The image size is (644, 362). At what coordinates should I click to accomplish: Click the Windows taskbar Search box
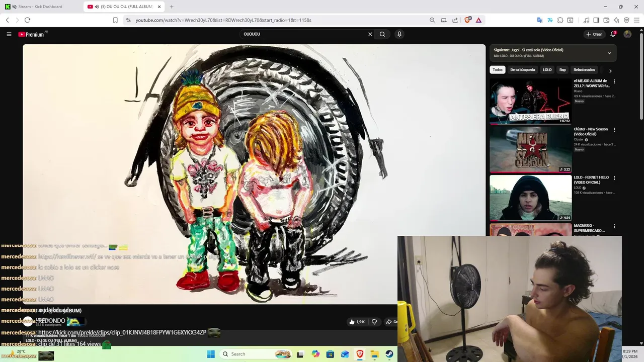(256, 354)
